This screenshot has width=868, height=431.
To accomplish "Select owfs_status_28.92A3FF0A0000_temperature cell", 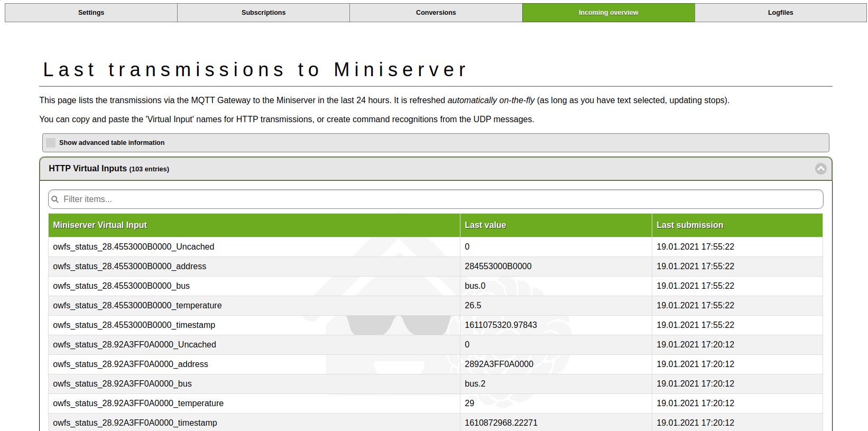I will click(254, 404).
